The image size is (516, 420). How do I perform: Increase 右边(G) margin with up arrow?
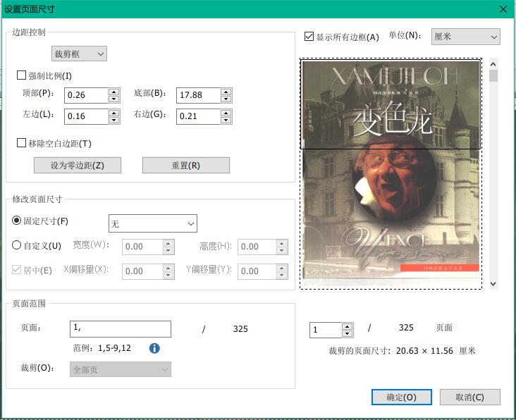coord(226,113)
